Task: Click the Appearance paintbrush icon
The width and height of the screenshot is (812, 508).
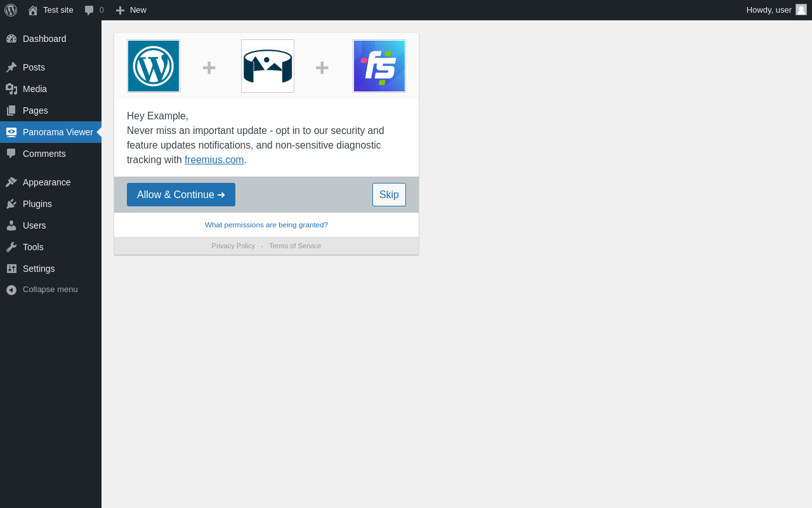Action: (x=11, y=182)
